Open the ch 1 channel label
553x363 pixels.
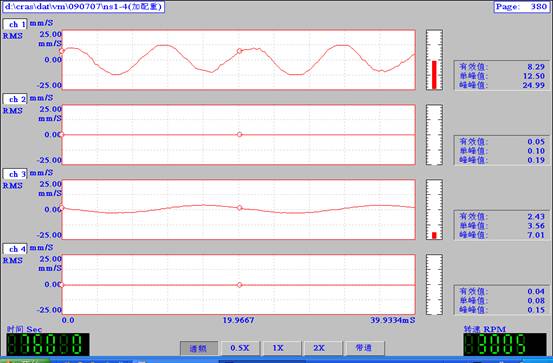click(15, 24)
